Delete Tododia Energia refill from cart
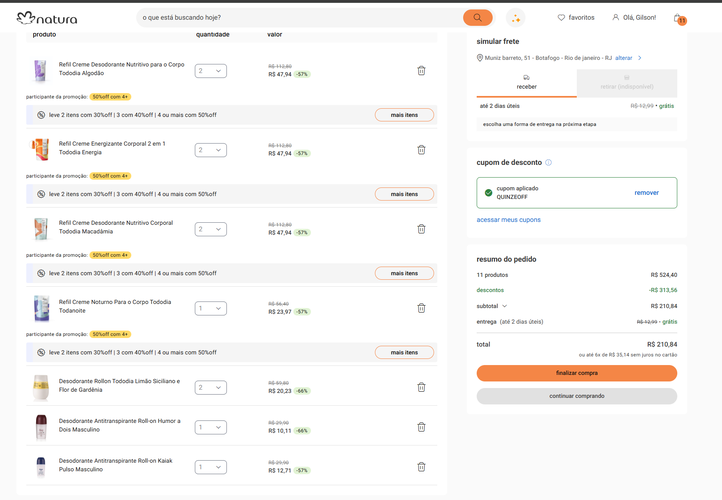This screenshot has height=500, width=722. click(421, 150)
